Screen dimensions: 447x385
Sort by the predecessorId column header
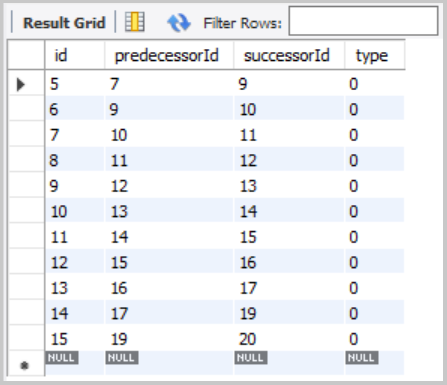[169, 55]
